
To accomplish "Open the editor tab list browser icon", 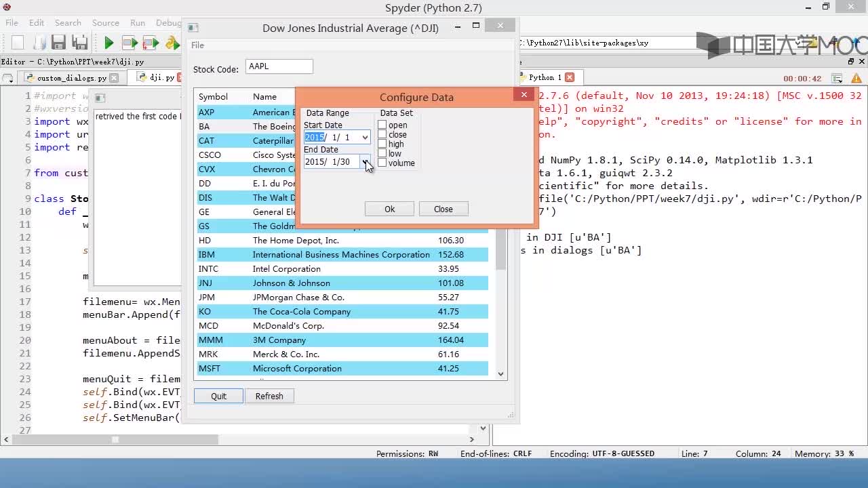I will point(8,78).
